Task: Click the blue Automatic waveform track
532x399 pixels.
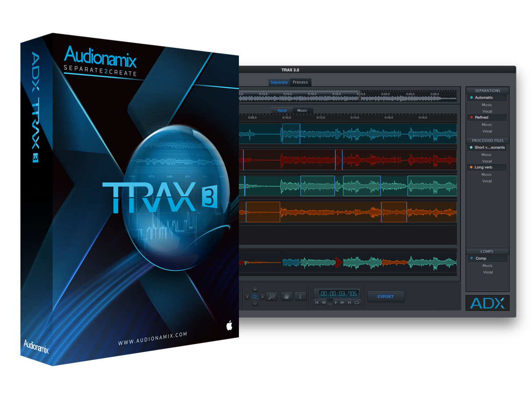Action: [348, 133]
